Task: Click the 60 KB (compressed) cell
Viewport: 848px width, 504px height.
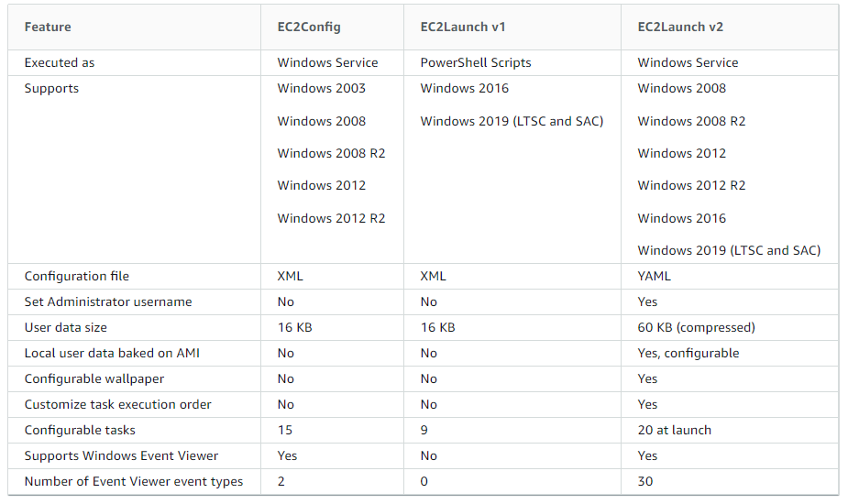Action: 696,328
